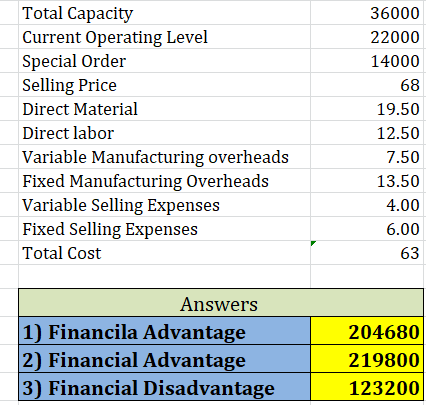Click the 'Selling Price' label cell
This screenshot has width=426, height=405.
click(164, 85)
